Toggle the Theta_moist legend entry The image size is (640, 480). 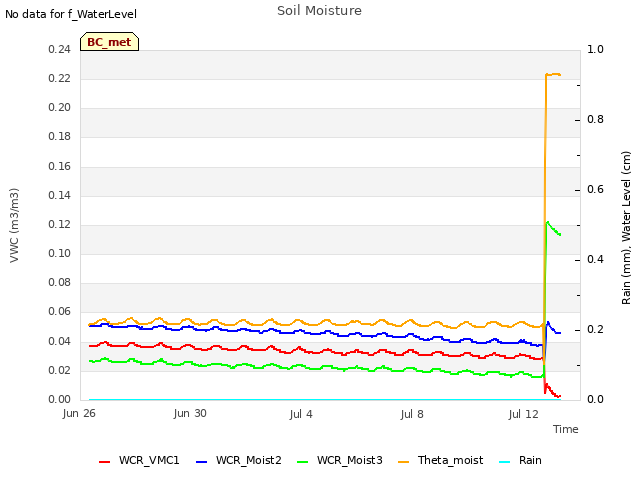tap(440, 460)
